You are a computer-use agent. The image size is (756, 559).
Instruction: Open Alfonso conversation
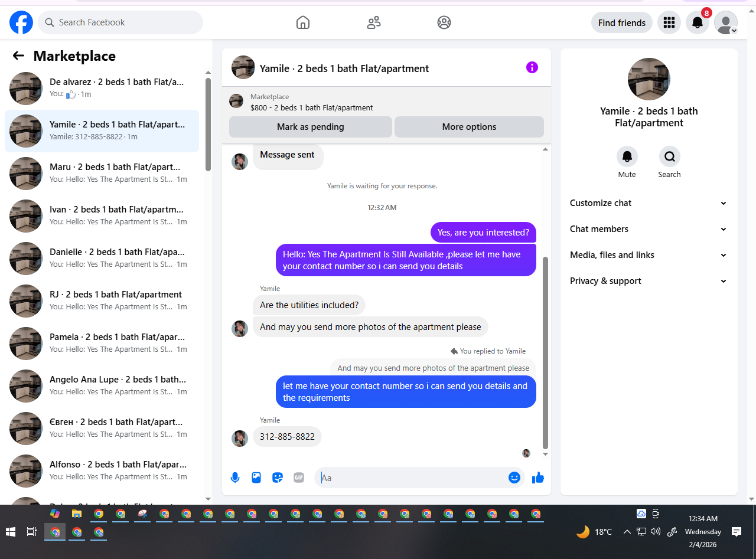[x=102, y=471]
